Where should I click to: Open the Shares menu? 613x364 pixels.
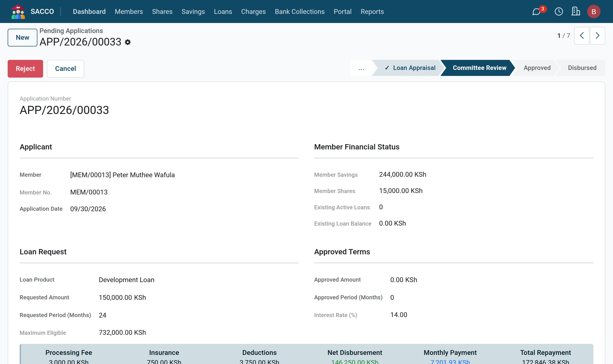click(162, 11)
